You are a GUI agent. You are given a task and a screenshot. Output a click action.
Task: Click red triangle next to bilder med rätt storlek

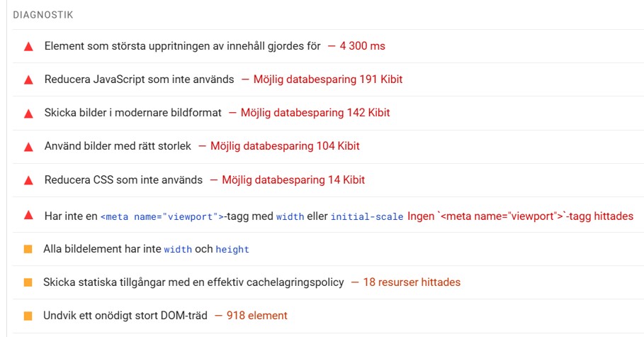[28, 146]
